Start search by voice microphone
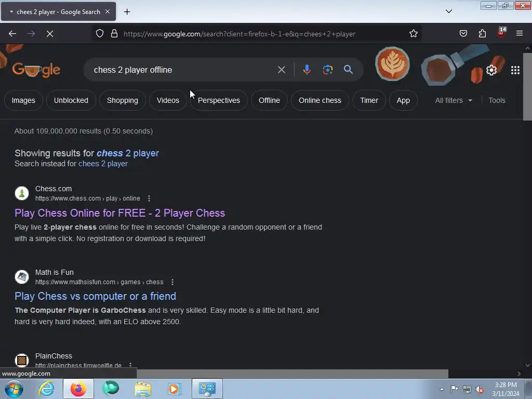The width and height of the screenshot is (532, 399). pyautogui.click(x=307, y=70)
